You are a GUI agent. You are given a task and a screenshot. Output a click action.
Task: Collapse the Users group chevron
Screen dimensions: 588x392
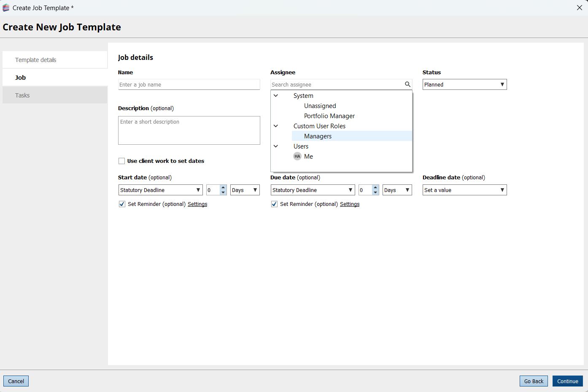(x=276, y=146)
